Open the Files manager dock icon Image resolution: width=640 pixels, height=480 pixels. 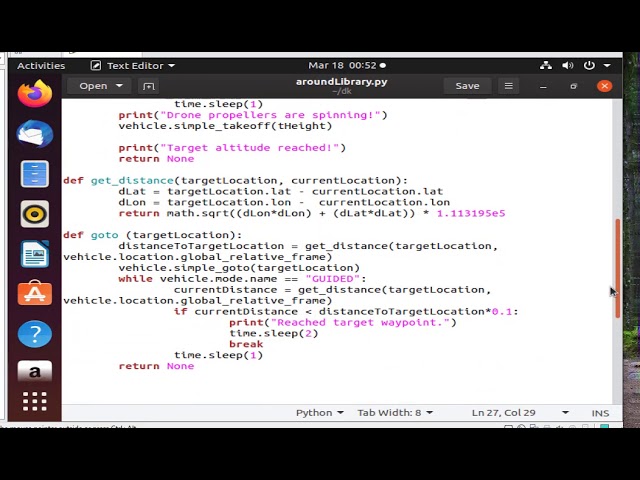[x=35, y=174]
